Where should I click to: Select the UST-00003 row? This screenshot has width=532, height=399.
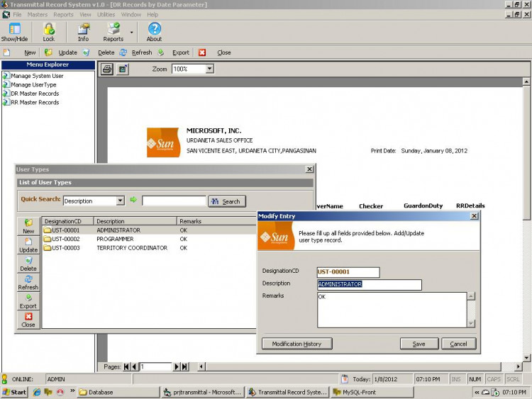click(x=149, y=248)
